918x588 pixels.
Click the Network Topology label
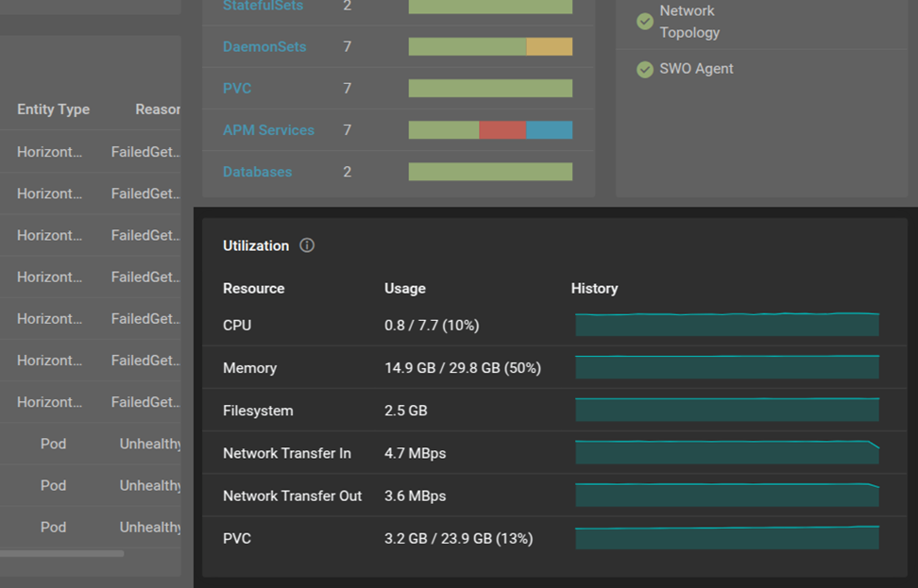(x=689, y=22)
